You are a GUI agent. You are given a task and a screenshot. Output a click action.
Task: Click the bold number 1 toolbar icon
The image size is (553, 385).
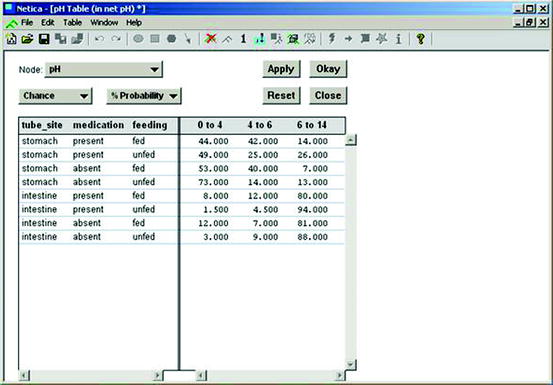(x=243, y=39)
